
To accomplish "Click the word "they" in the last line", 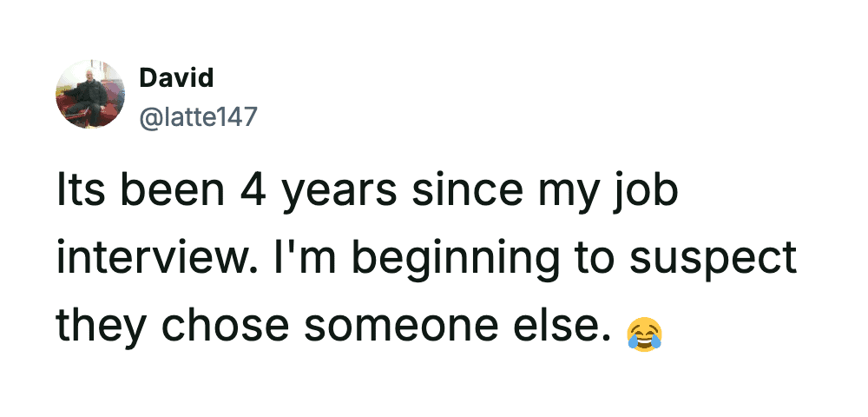I will pos(95,326).
